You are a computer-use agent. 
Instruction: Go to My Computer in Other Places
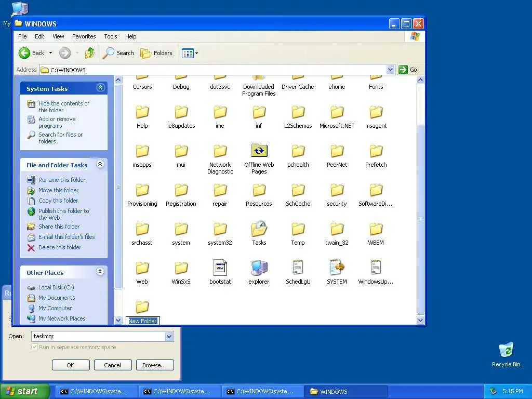55,308
